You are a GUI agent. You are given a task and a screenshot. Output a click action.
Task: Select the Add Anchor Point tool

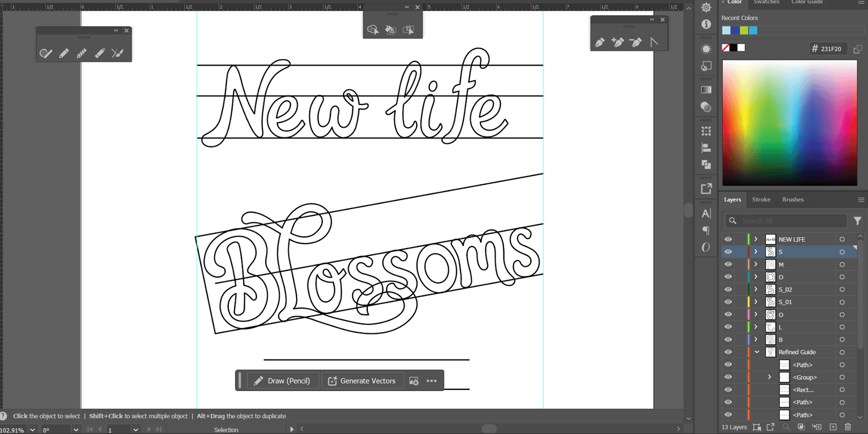click(x=618, y=42)
